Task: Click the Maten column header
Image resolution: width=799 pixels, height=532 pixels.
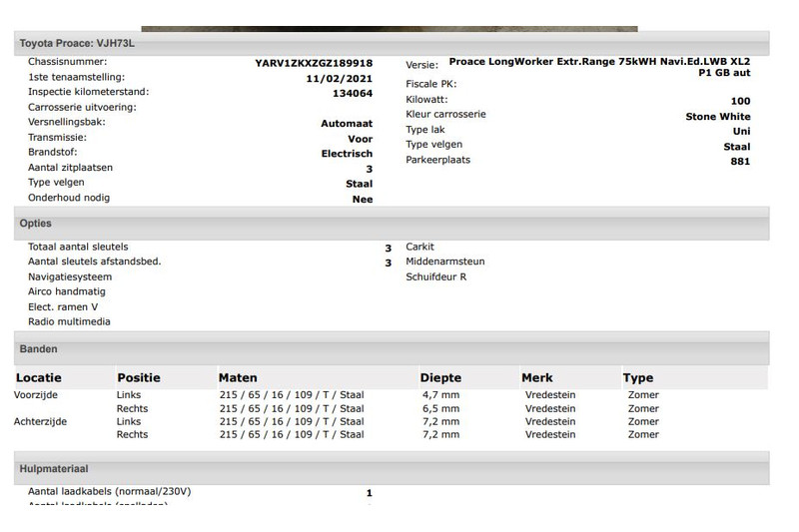Action: pos(238,378)
